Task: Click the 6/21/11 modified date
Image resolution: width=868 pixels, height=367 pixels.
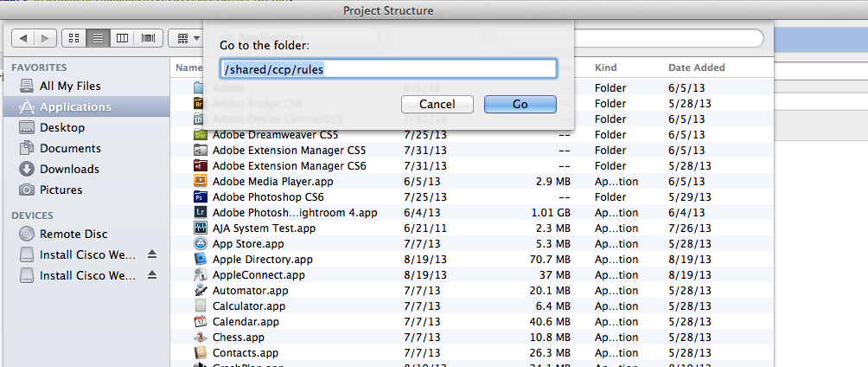Action: (425, 228)
